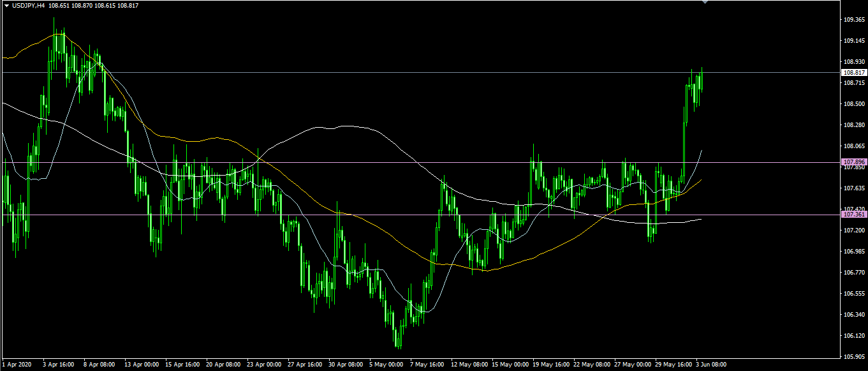The image size is (868, 371).
Task: Click the 27 Apr 16:00 time label
Action: click(305, 365)
